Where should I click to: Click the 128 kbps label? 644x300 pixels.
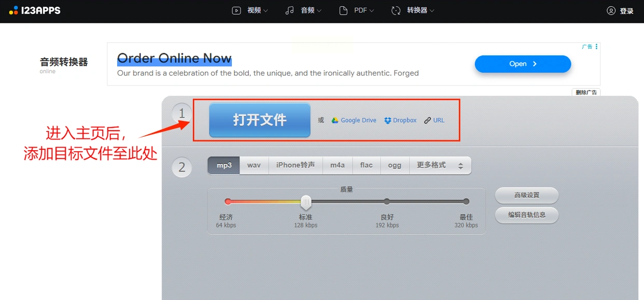pos(306,225)
